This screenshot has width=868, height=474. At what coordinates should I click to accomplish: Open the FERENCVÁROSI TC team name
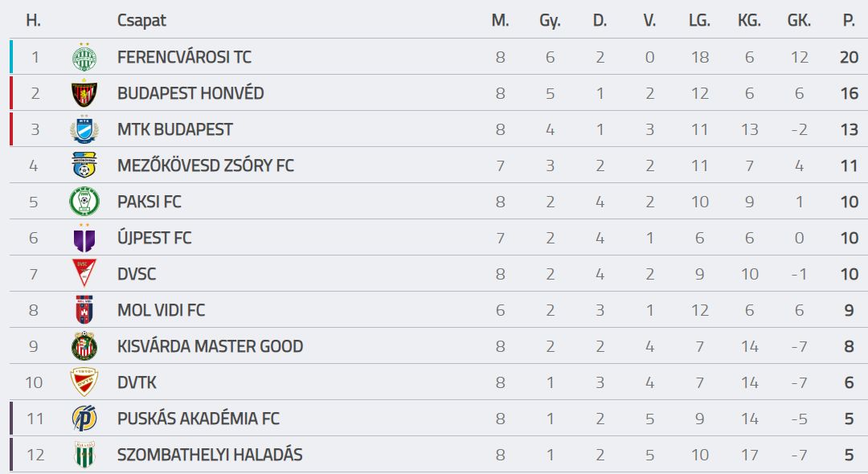click(x=184, y=57)
